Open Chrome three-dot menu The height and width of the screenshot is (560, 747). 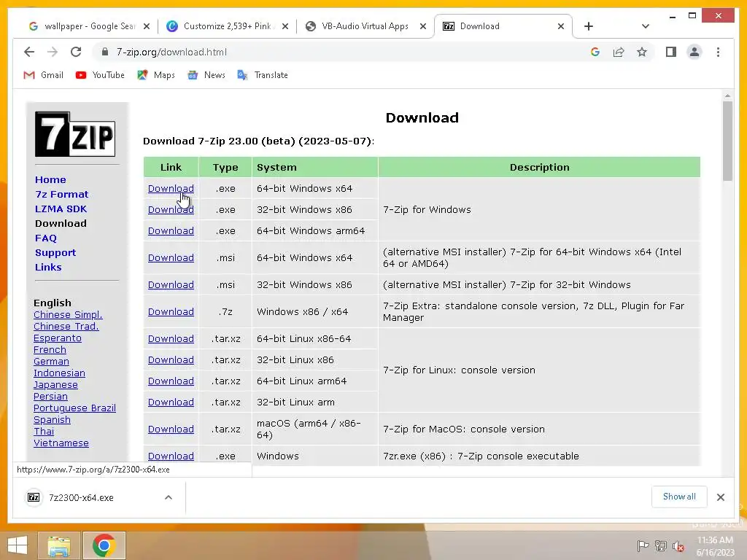(x=718, y=52)
